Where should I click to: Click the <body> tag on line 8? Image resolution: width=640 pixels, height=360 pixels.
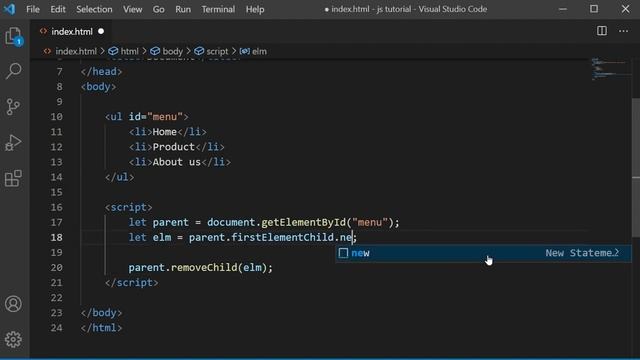pyautogui.click(x=98, y=87)
